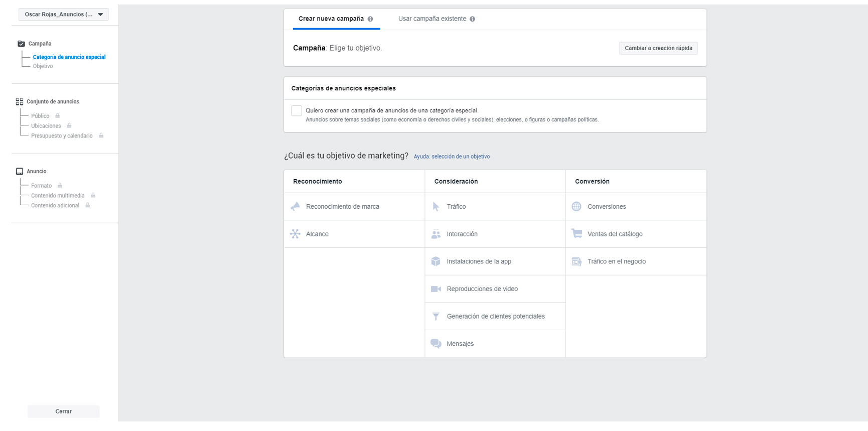Select Ubicaciones in the sidebar tree
Screen dimensions: 868x431
tap(46, 126)
